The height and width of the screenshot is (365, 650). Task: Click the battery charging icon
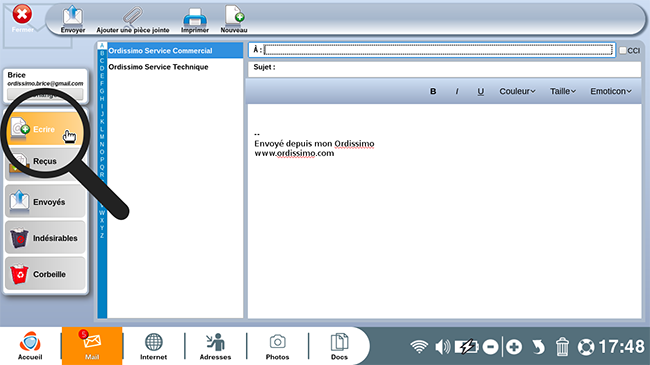[x=466, y=347]
